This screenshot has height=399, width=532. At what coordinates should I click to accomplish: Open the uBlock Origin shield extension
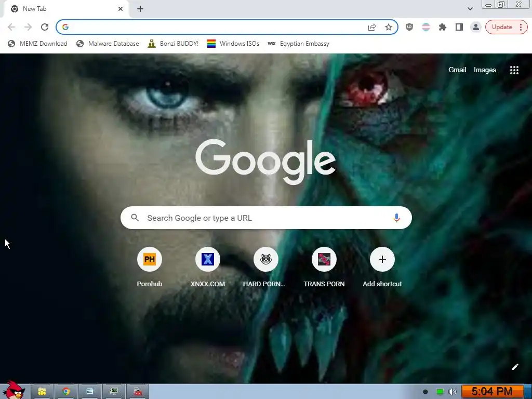(x=409, y=27)
